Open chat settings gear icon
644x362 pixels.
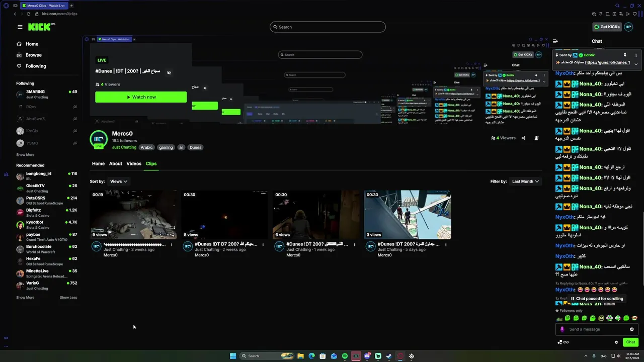(616, 342)
